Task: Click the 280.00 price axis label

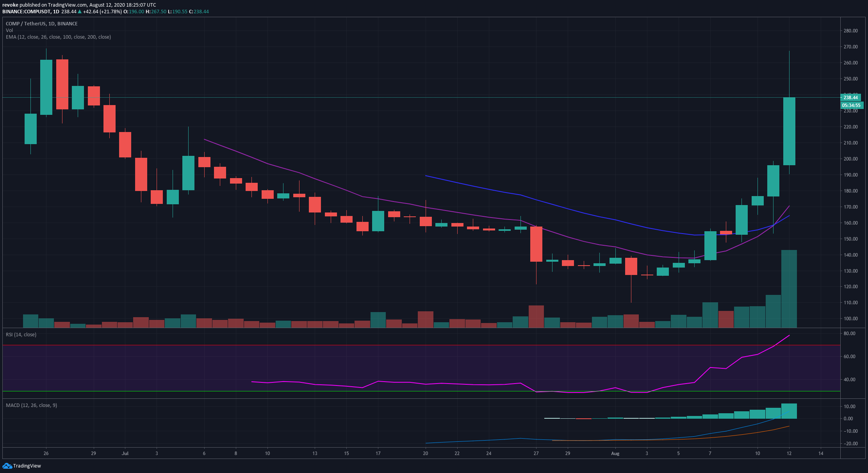Action: [850, 31]
